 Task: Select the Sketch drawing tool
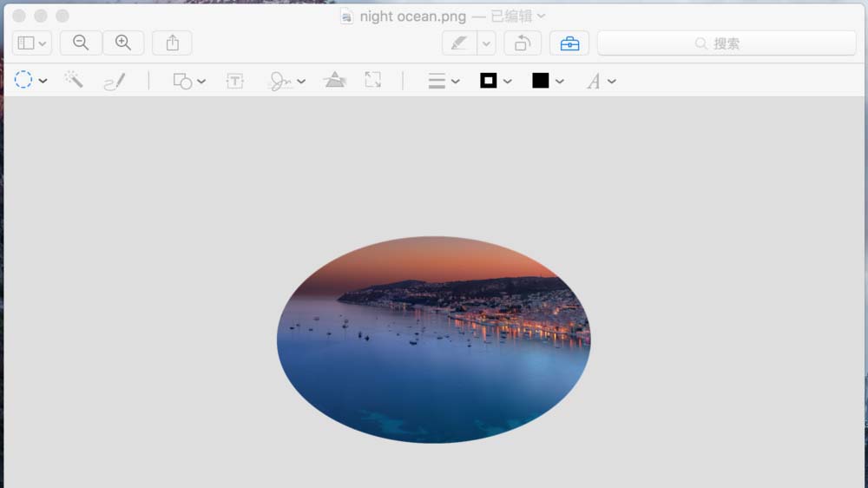tap(115, 81)
